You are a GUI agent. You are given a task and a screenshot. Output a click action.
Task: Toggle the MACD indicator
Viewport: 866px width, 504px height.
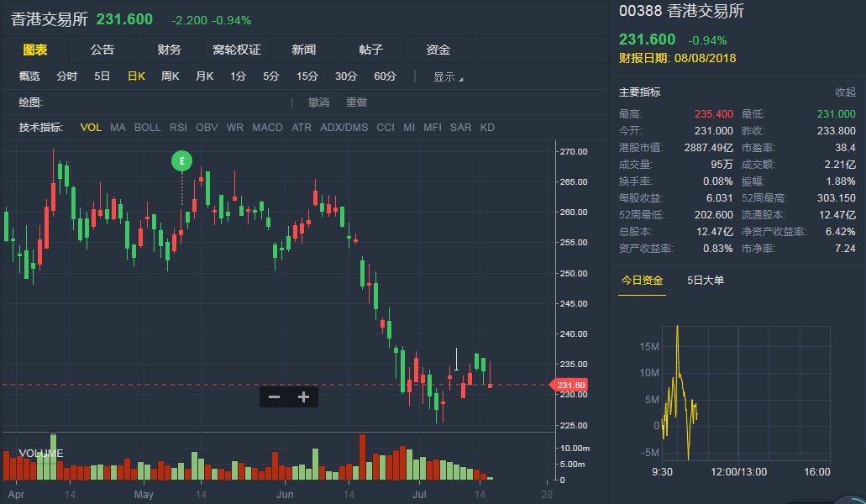tap(267, 128)
